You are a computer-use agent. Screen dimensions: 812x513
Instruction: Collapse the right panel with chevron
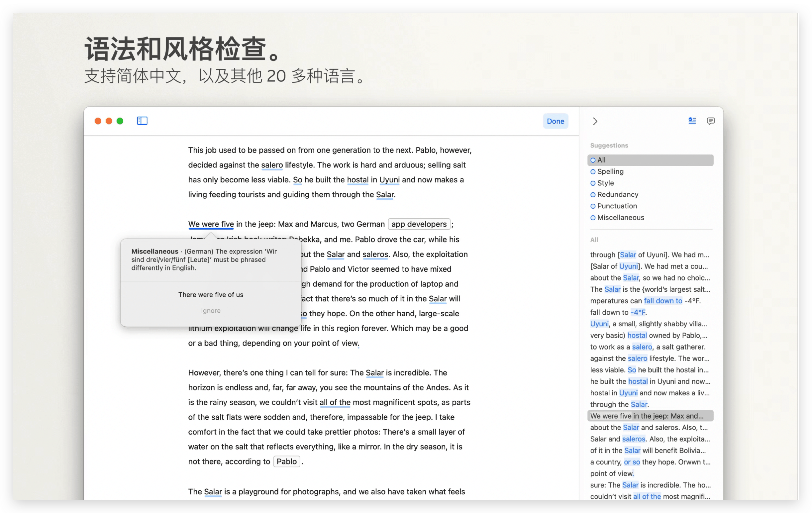(x=595, y=121)
